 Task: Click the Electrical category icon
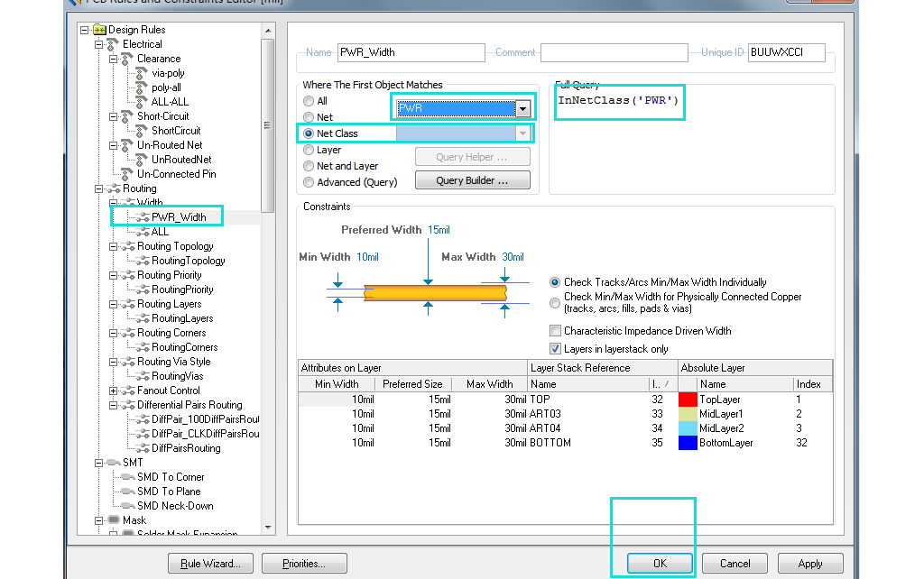point(113,44)
